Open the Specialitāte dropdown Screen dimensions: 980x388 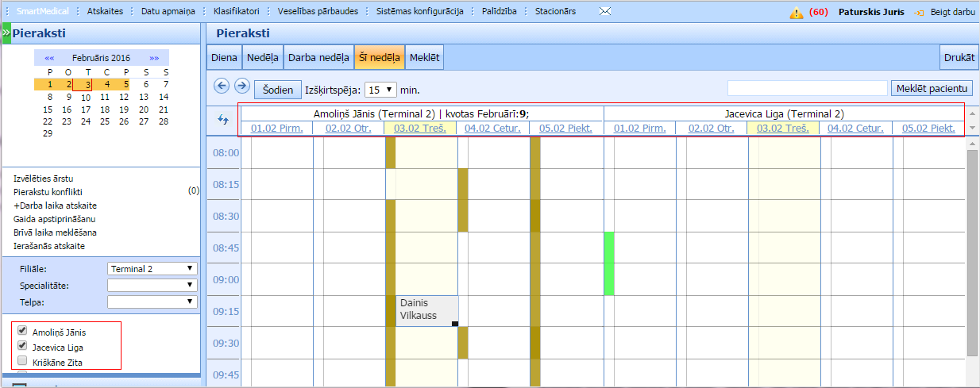[152, 284]
